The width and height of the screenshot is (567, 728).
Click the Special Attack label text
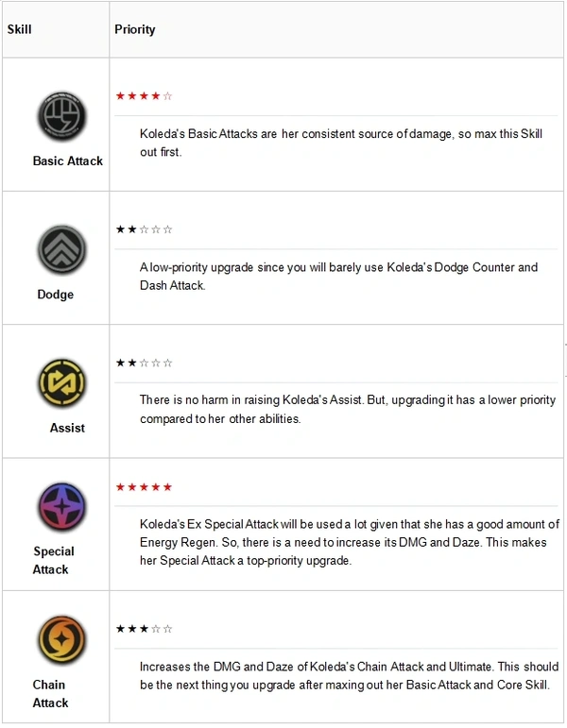click(53, 560)
